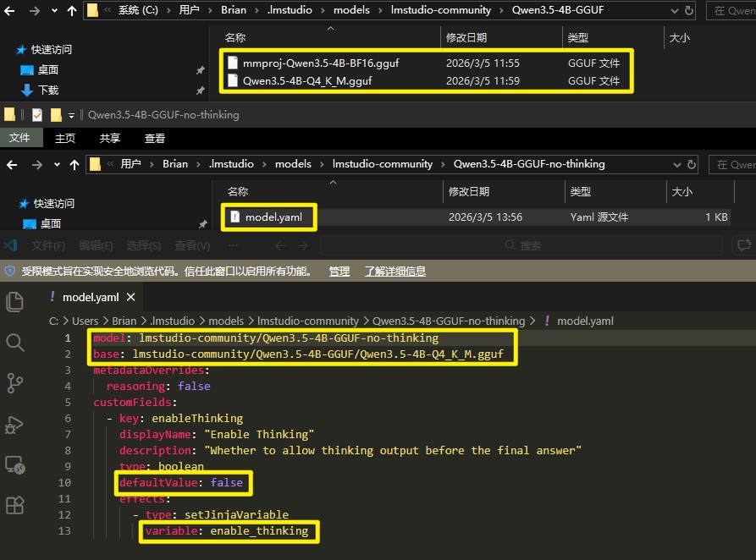Click the 管理 link in restricted mode banner
The image size is (756, 560).
tap(339, 272)
